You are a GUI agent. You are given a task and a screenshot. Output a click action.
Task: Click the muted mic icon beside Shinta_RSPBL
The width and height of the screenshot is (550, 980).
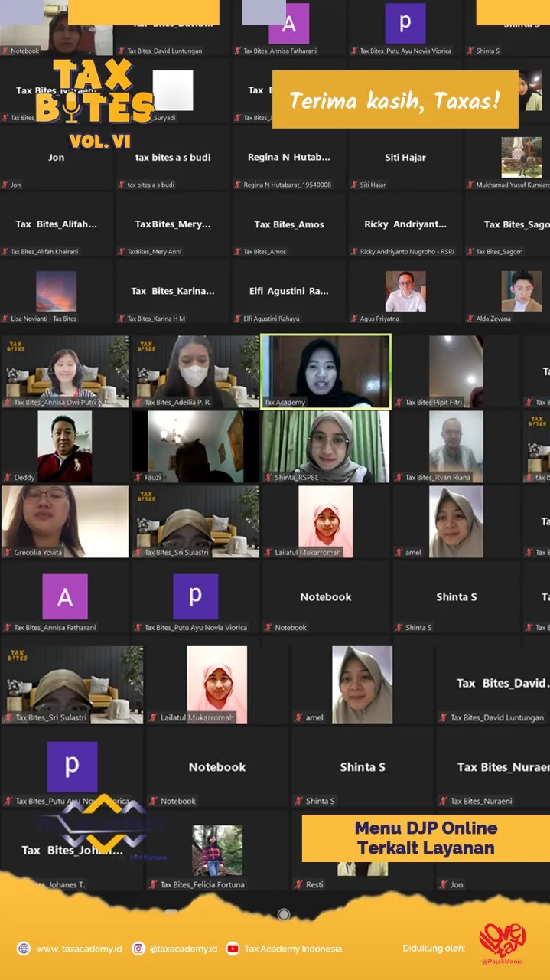268,477
